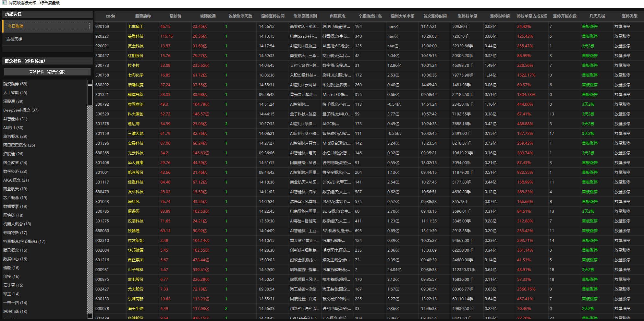Select the 东方新能 stock name cell
644x321 pixels.
pos(136,241)
